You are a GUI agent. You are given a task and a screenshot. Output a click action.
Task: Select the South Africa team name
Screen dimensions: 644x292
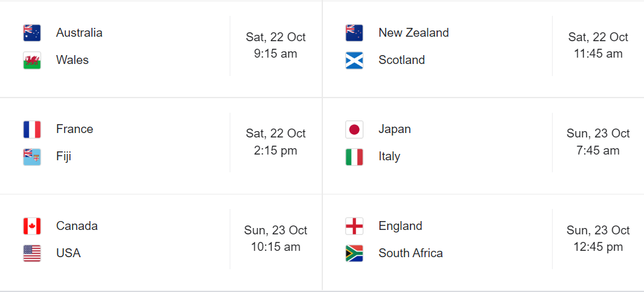[411, 253]
